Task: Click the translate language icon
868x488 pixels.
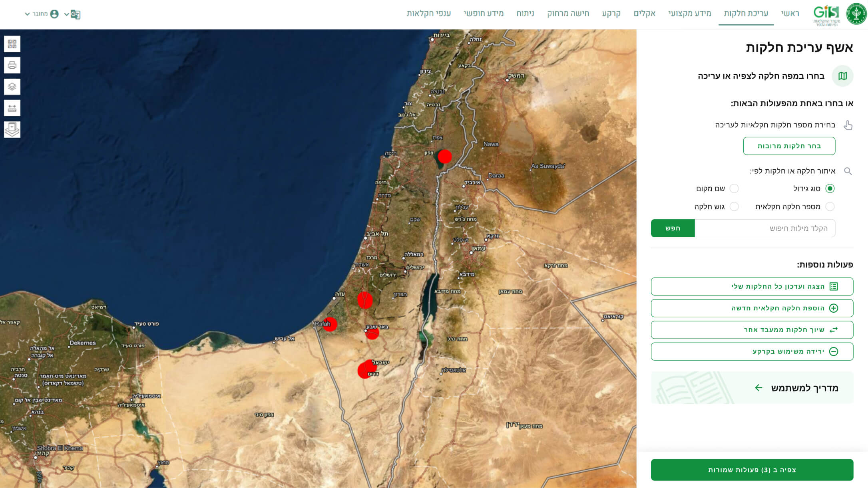Action: [x=75, y=14]
